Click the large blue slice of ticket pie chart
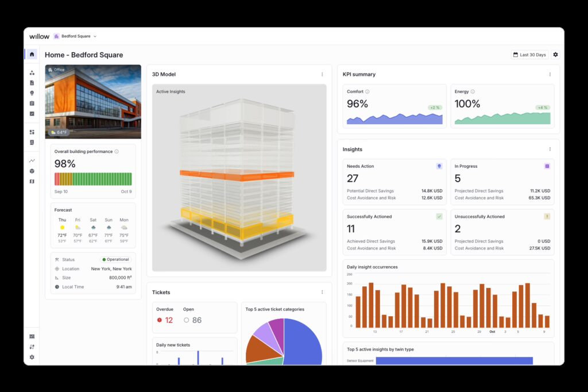588x392 pixels. point(302,341)
